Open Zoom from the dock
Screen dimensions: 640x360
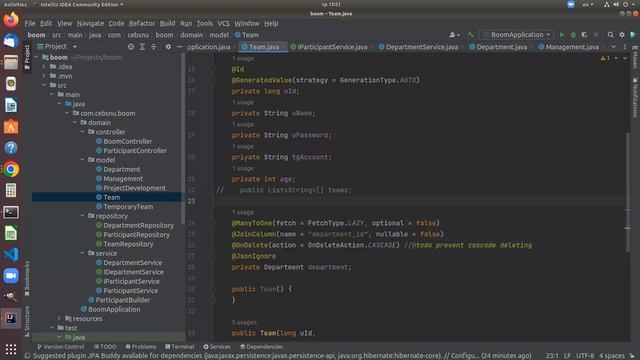click(x=11, y=276)
